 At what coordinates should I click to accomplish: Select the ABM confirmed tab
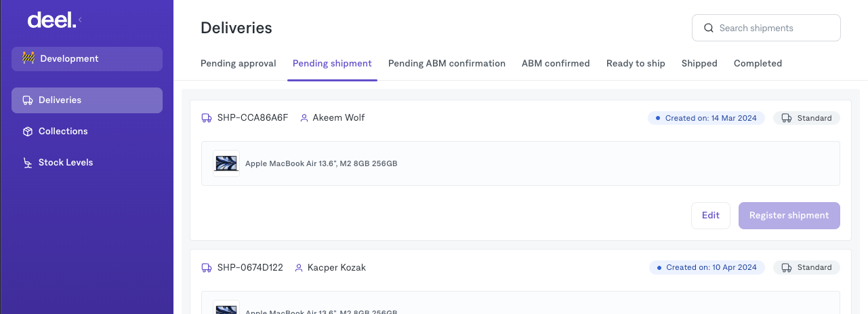pos(556,64)
